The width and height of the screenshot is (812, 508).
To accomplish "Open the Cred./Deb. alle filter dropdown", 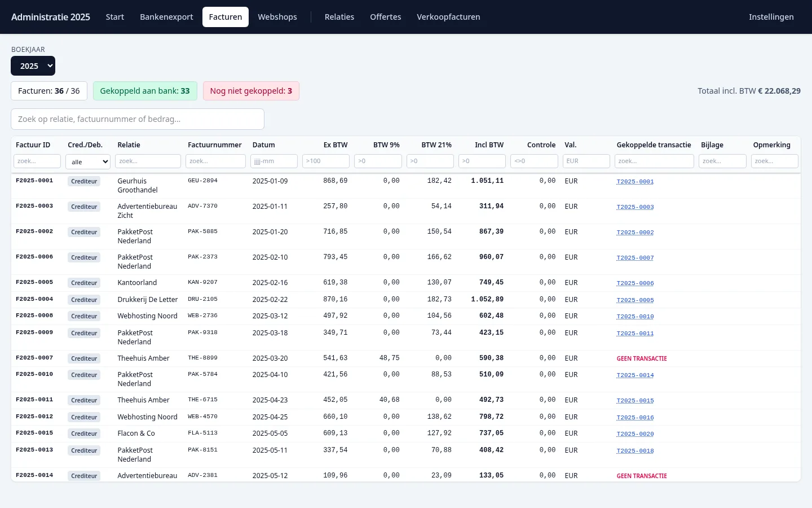I will pyautogui.click(x=88, y=161).
